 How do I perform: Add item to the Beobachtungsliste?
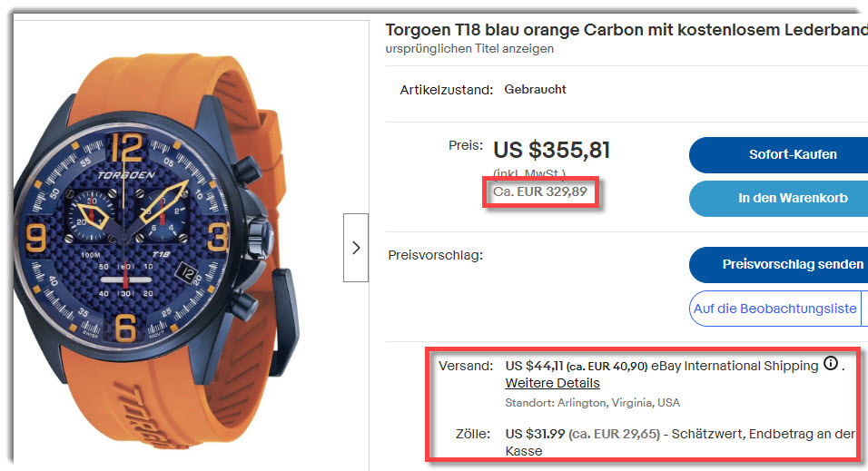coord(774,309)
